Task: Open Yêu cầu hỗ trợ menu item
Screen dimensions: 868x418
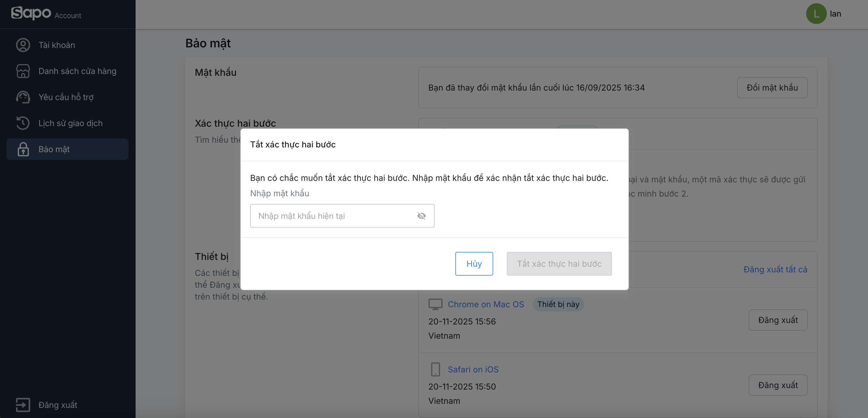Action: (66, 97)
